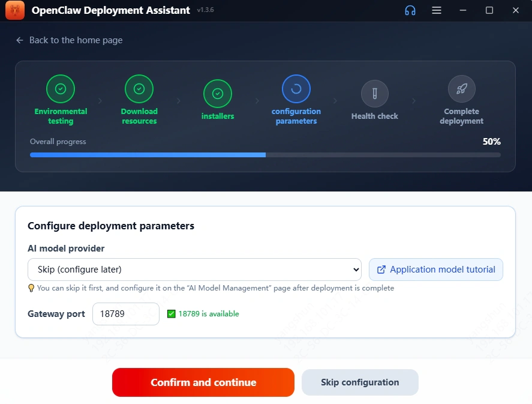
Task: Click the installers step label
Action: coord(218,116)
